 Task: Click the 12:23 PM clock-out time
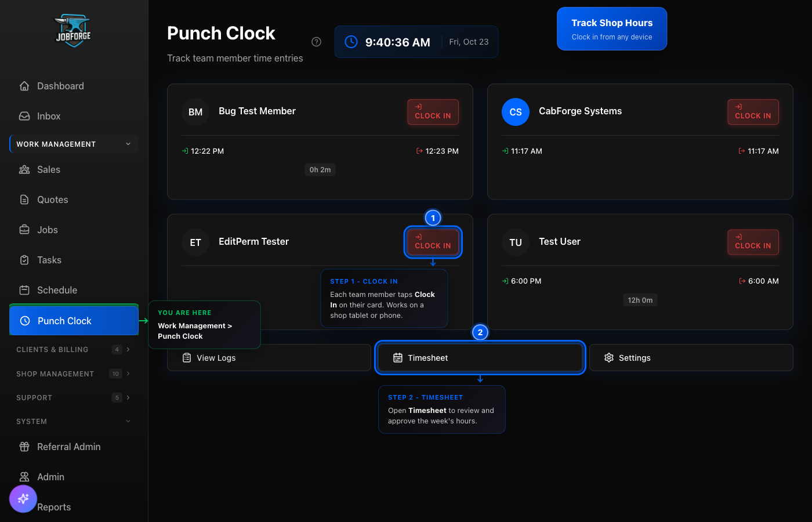coord(442,151)
